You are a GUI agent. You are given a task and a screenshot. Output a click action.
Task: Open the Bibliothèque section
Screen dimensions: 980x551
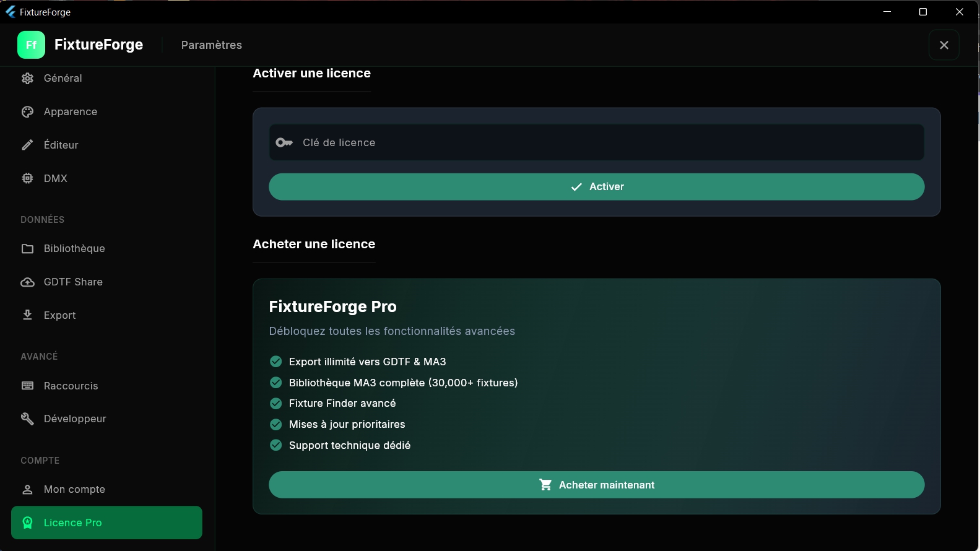point(106,248)
